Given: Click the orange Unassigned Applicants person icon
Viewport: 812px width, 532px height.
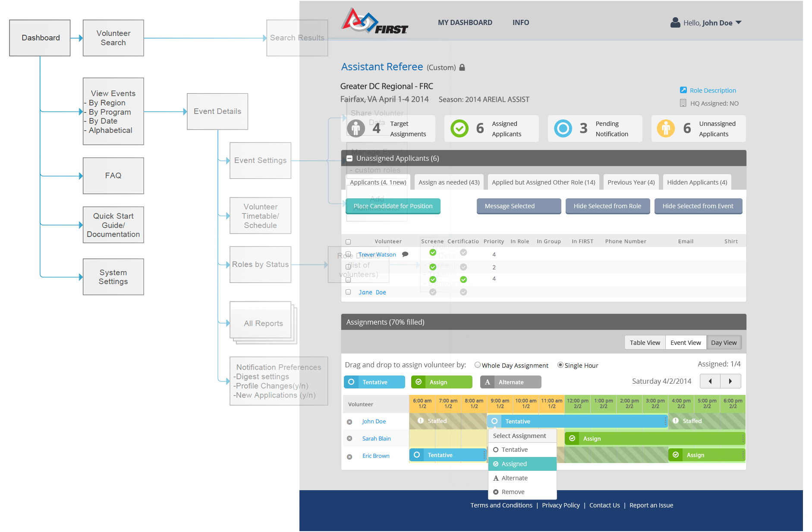Looking at the screenshot, I should tap(666, 128).
